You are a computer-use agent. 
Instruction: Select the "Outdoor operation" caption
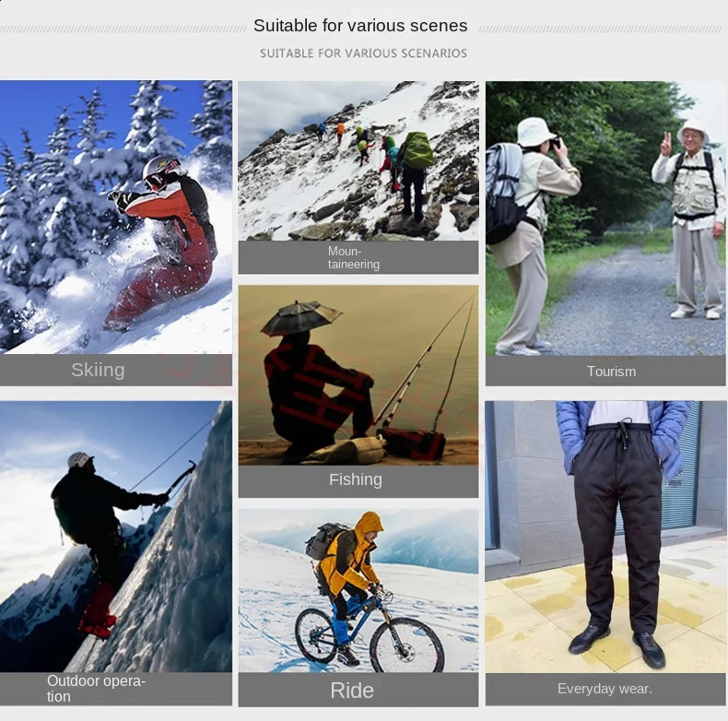pyautogui.click(x=96, y=689)
